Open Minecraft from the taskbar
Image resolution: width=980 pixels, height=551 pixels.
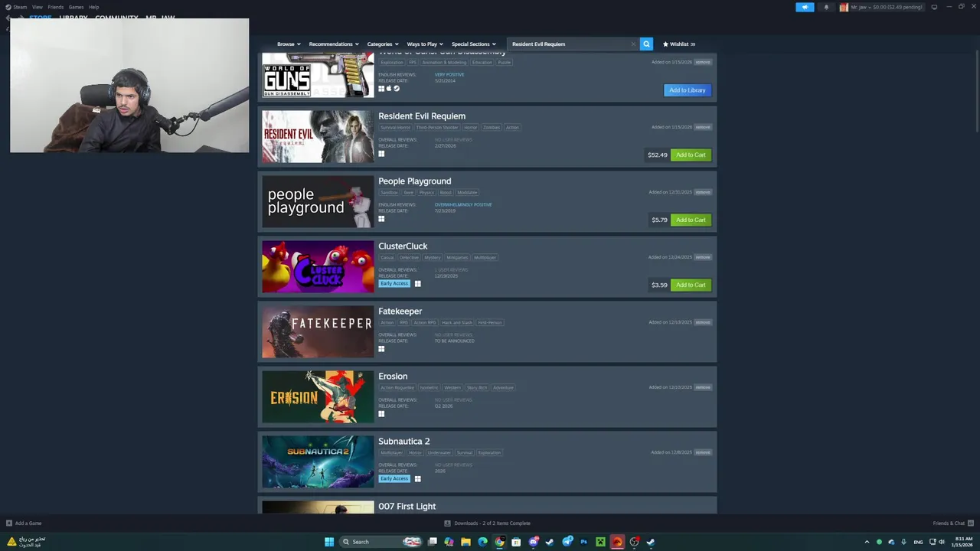coord(601,542)
